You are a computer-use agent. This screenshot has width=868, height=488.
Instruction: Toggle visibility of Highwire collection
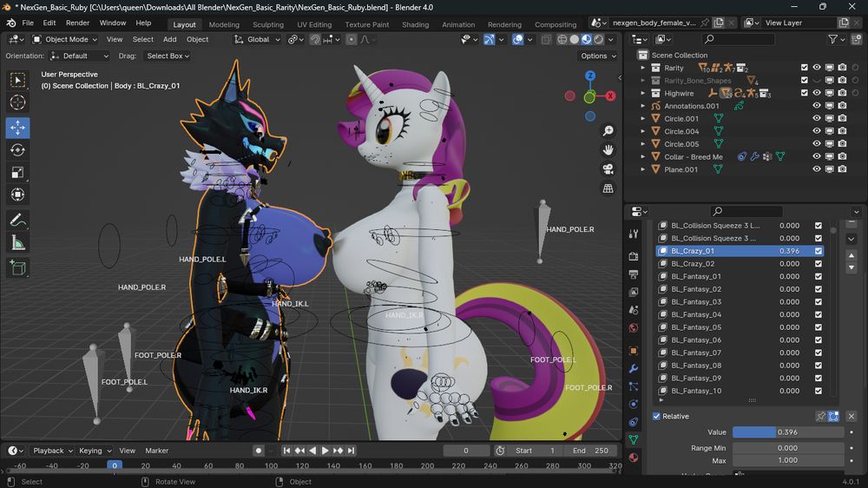pyautogui.click(x=817, y=93)
